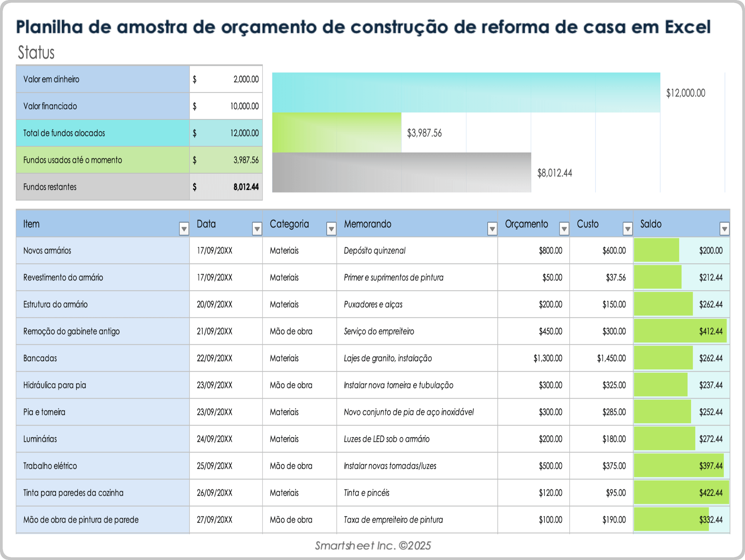Select the Total de fundos alocados value 12,000.00
Screen dimensions: 745x560
(x=226, y=133)
